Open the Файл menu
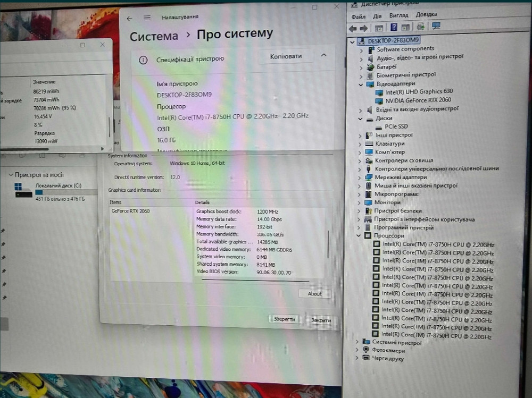This screenshot has width=532, height=398. 358,16
